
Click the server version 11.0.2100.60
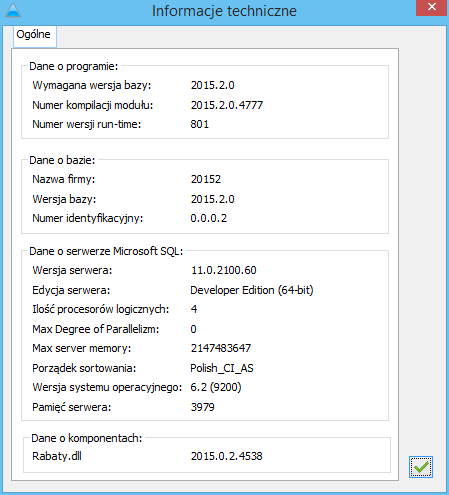click(x=224, y=270)
